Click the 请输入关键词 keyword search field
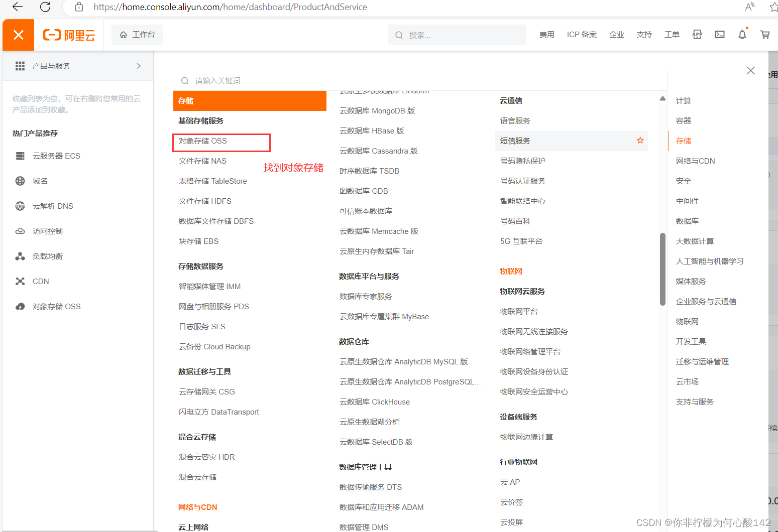Screen dimensions: 778x532 419,81
